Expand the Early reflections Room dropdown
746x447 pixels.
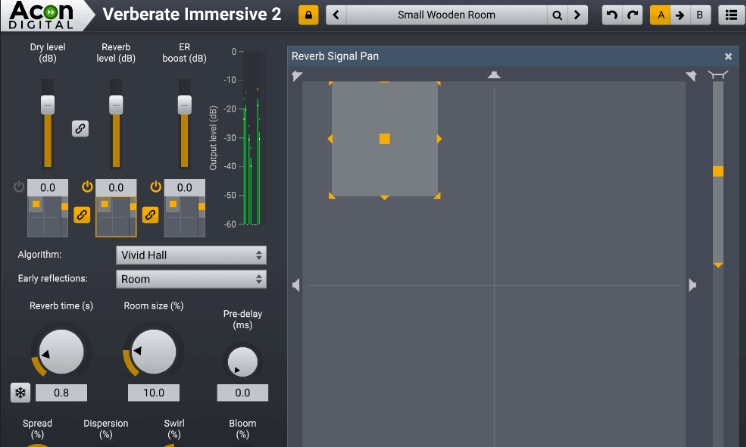click(191, 280)
